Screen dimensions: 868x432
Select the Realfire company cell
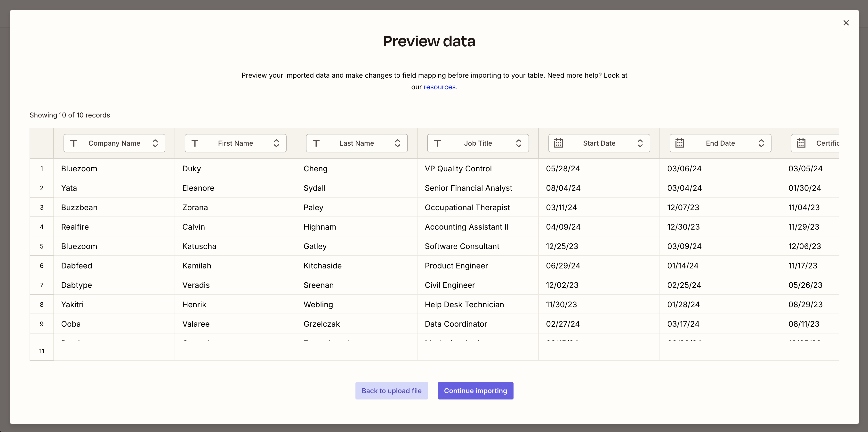click(114, 227)
